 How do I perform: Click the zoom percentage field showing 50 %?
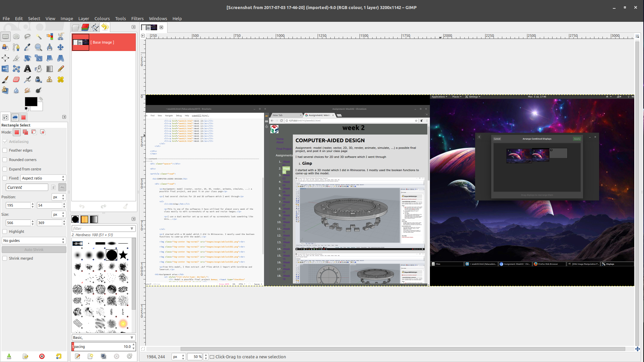tap(195, 357)
